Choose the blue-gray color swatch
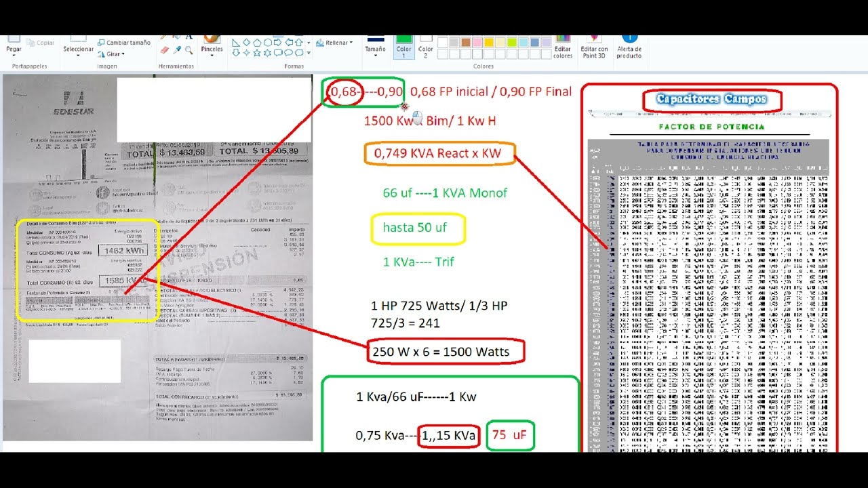The width and height of the screenshot is (868, 488). [535, 43]
